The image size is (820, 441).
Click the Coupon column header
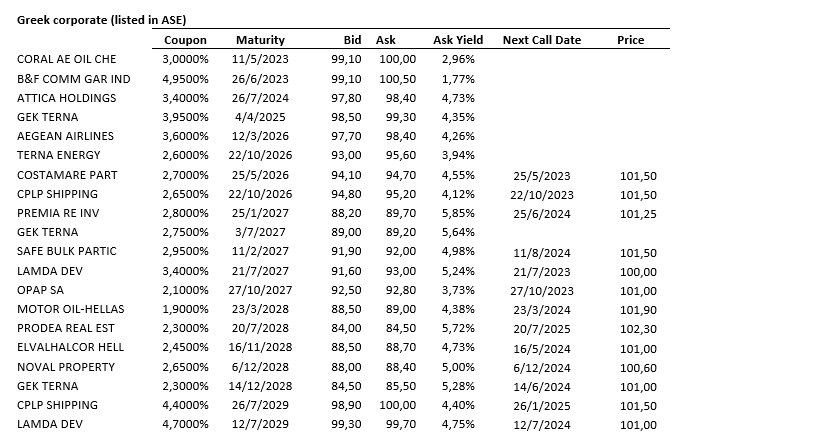185,40
